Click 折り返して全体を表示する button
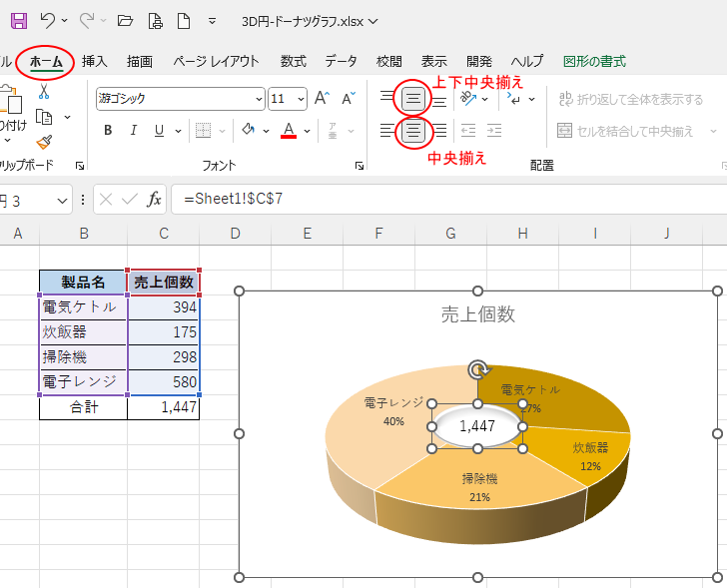 coord(630,99)
